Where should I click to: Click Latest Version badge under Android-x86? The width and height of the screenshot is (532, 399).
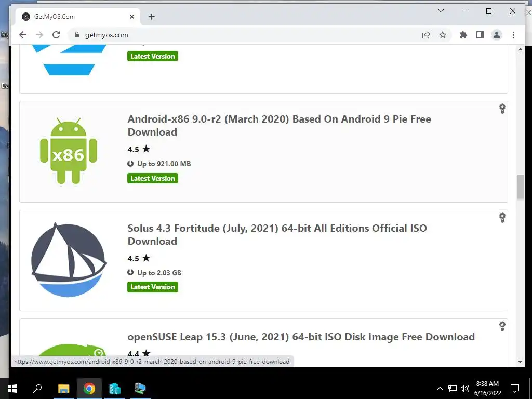(153, 179)
